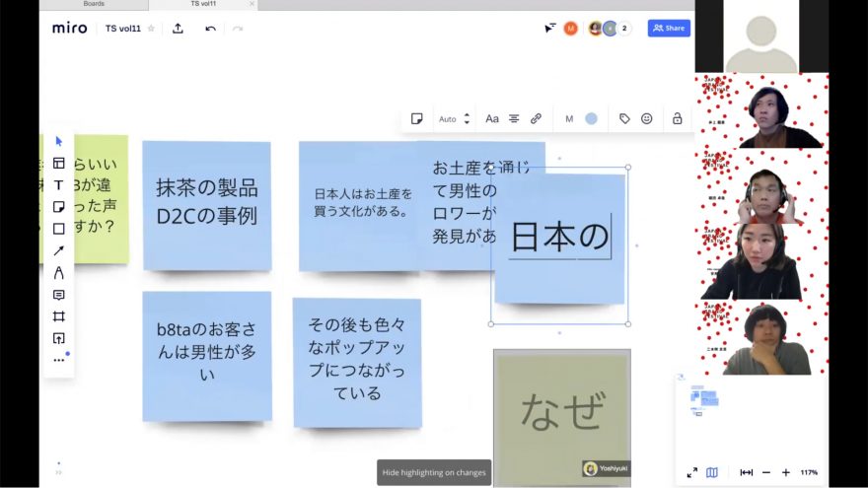868x488 pixels.
Task: Fit board to screen width icon
Action: [x=747, y=472]
